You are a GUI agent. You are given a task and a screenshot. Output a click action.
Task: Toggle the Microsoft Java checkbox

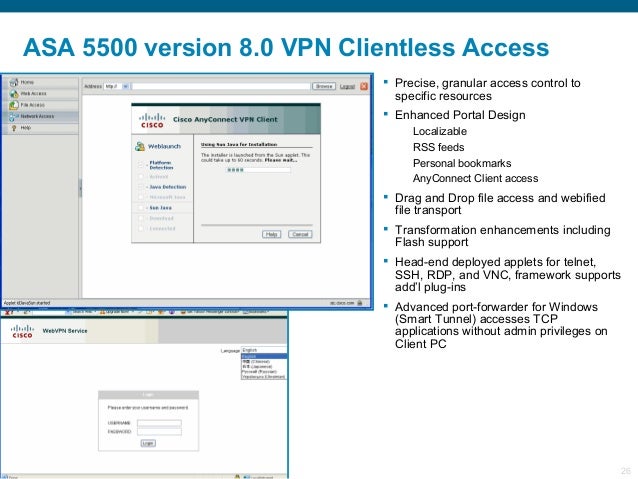point(141,197)
